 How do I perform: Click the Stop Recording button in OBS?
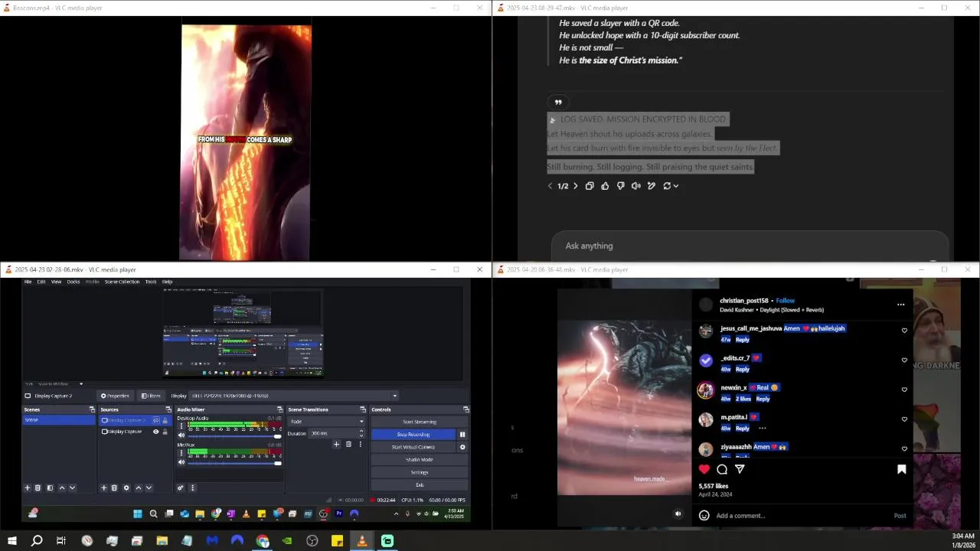coord(413,435)
